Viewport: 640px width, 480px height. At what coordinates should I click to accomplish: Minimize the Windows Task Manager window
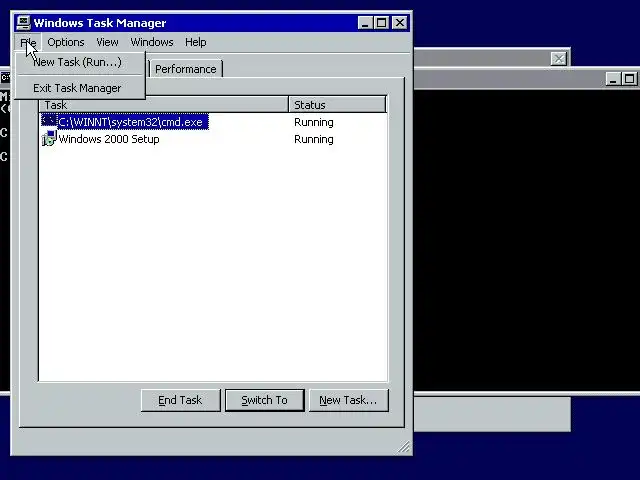pyautogui.click(x=365, y=23)
